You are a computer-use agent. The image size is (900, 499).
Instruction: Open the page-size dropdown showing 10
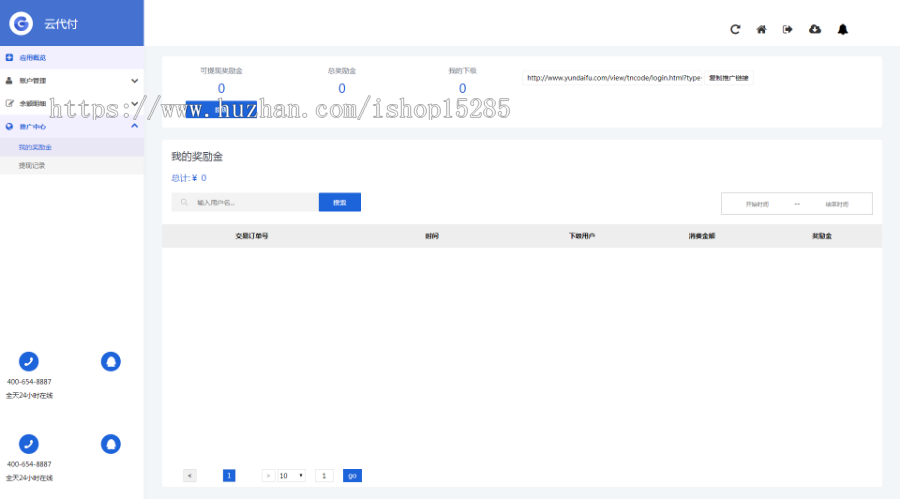(291, 475)
